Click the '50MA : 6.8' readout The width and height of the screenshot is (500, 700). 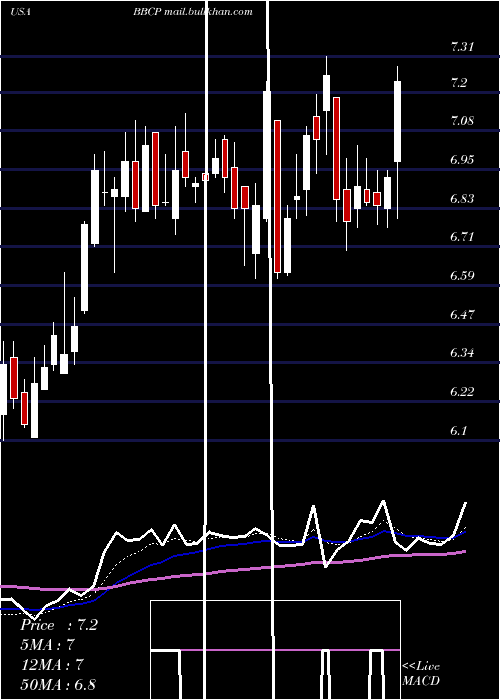[58, 684]
